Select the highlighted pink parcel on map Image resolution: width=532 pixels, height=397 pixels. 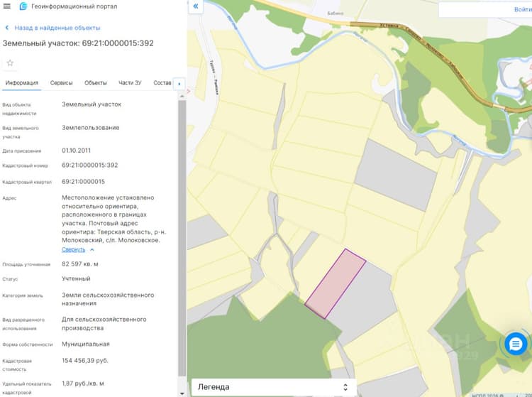pos(336,284)
